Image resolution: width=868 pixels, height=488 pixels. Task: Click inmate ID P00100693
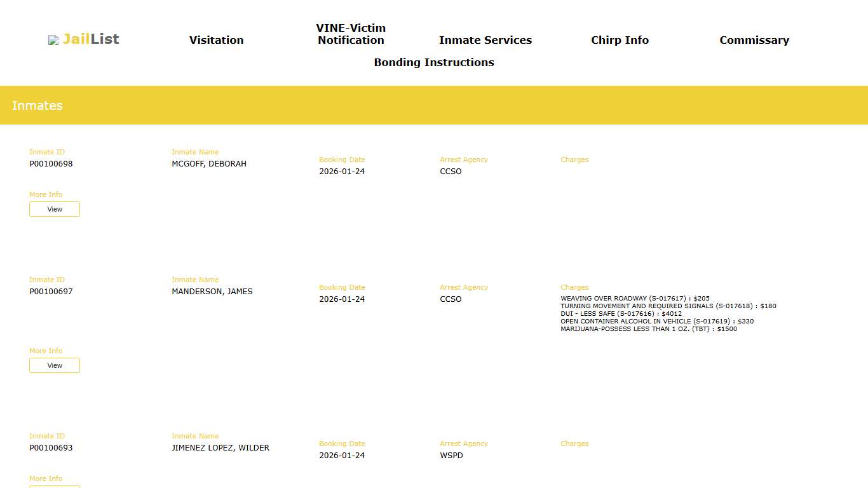pyautogui.click(x=51, y=448)
